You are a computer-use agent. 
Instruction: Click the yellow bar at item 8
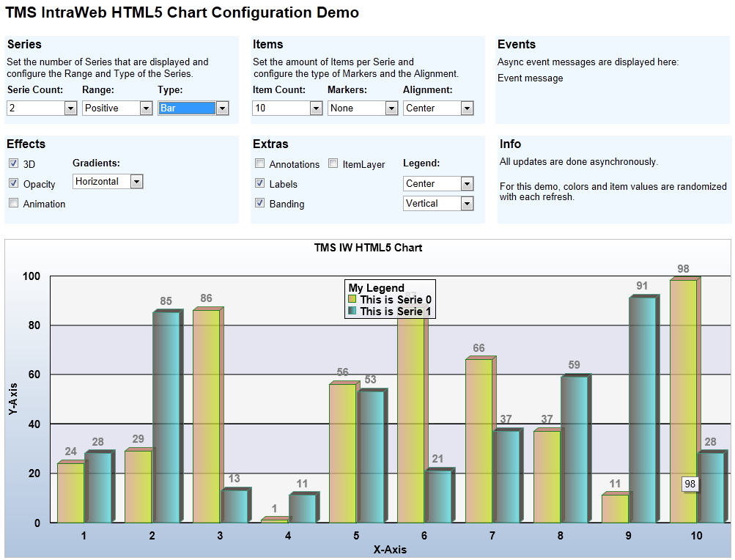click(547, 476)
